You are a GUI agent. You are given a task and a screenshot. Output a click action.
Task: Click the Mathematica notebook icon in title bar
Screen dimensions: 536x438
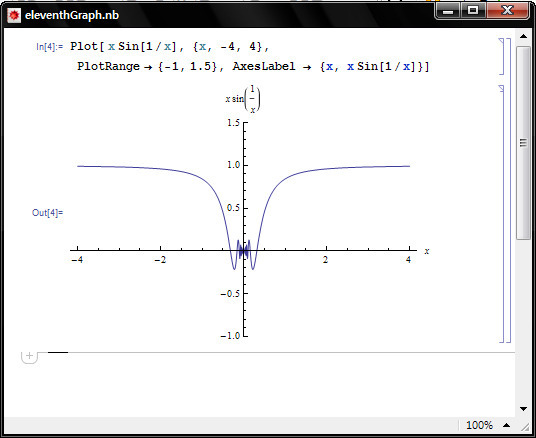click(x=14, y=15)
